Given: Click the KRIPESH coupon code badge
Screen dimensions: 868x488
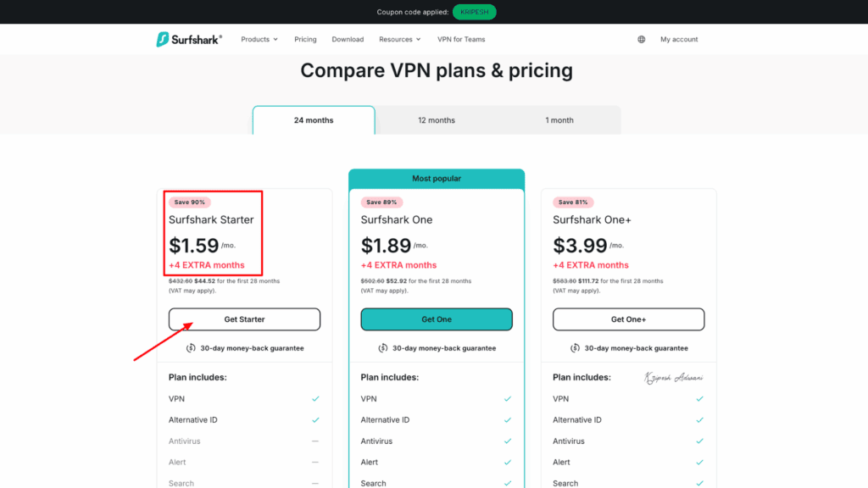Looking at the screenshot, I should pos(474,12).
